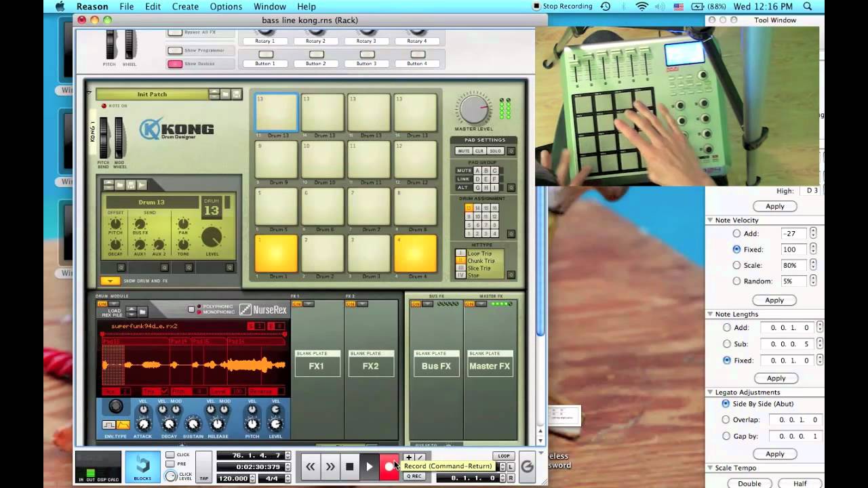Assign pad group A
Image resolution: width=868 pixels, height=488 pixels.
coord(477,171)
